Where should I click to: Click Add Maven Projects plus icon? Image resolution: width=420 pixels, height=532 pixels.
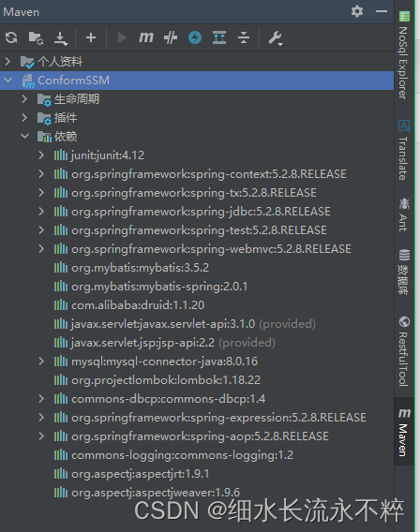pos(91,37)
